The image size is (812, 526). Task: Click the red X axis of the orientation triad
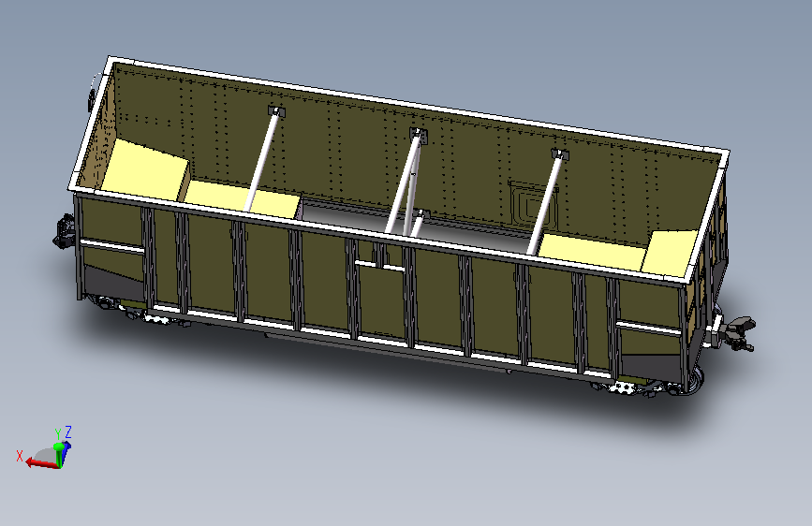tap(41, 463)
